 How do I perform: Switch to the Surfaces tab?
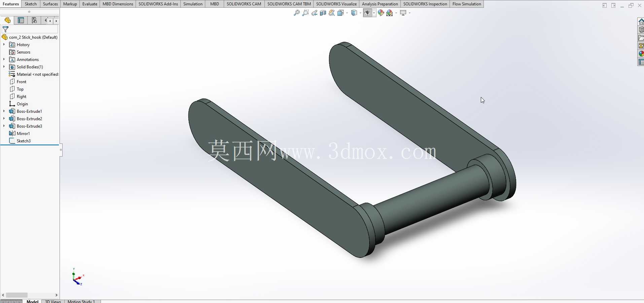click(x=50, y=4)
